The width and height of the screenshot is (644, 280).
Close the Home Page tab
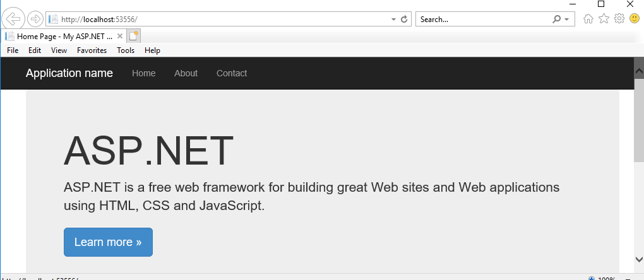click(x=119, y=36)
